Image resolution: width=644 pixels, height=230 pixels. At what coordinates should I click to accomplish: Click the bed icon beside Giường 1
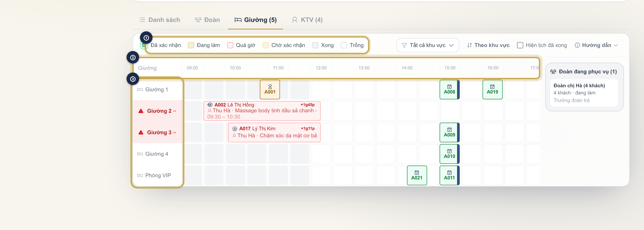coord(140,89)
